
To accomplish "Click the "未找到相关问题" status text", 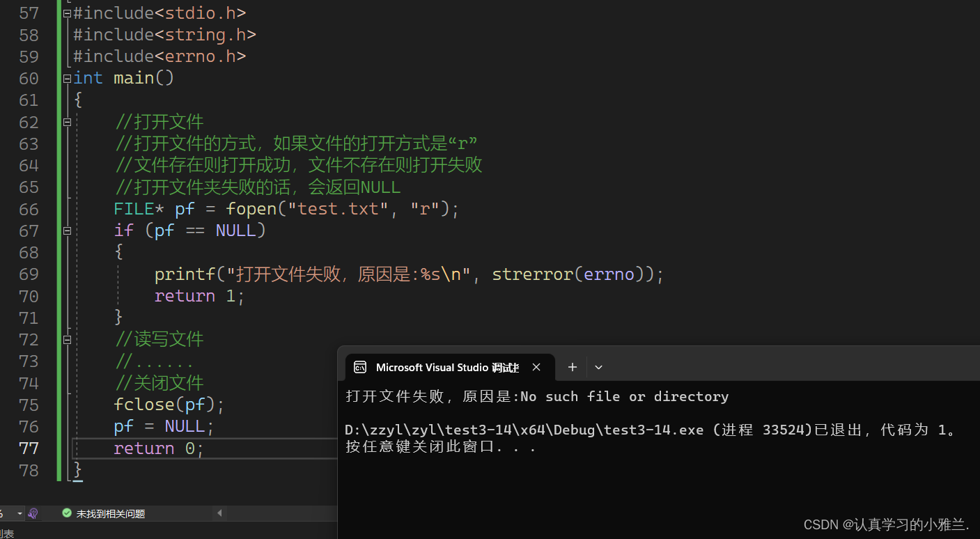I will pyautogui.click(x=111, y=514).
